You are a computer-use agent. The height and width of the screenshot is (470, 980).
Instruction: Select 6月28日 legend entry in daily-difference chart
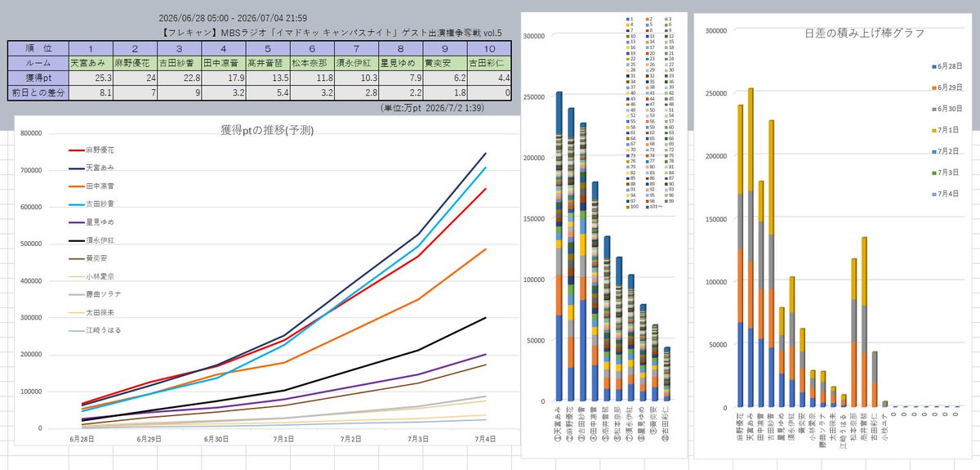[x=948, y=65]
